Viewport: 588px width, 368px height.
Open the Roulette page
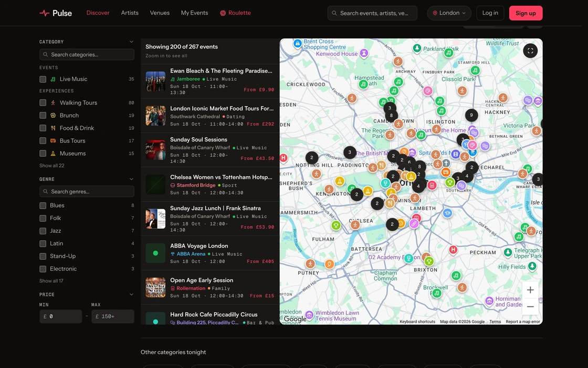[235, 13]
